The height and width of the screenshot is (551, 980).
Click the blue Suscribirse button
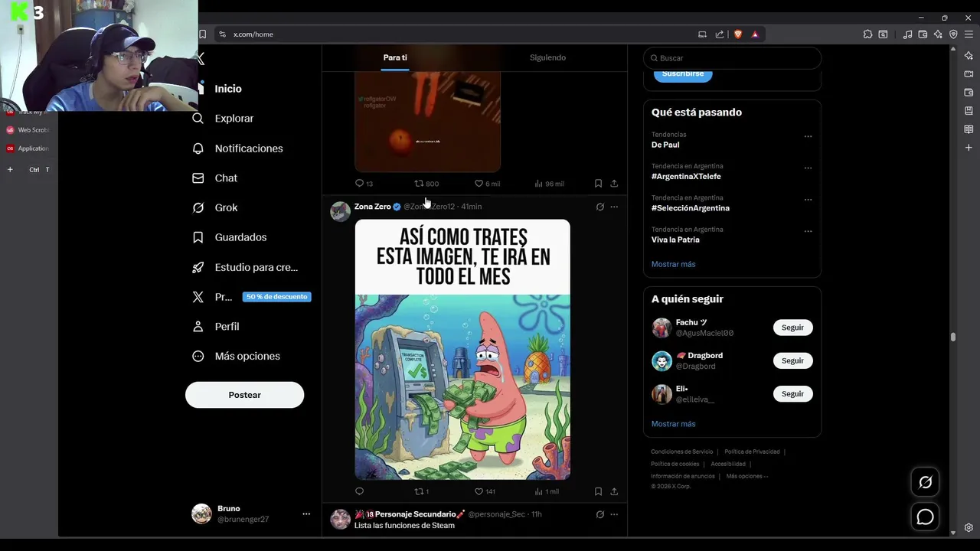pyautogui.click(x=683, y=74)
